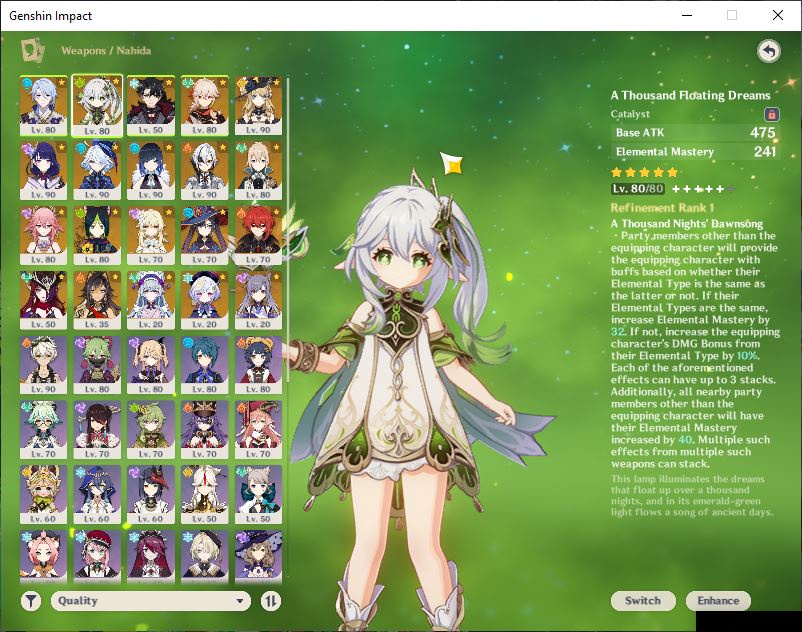This screenshot has height=632, width=802.
Task: Toggle the weapon lock icon
Action: click(x=772, y=114)
